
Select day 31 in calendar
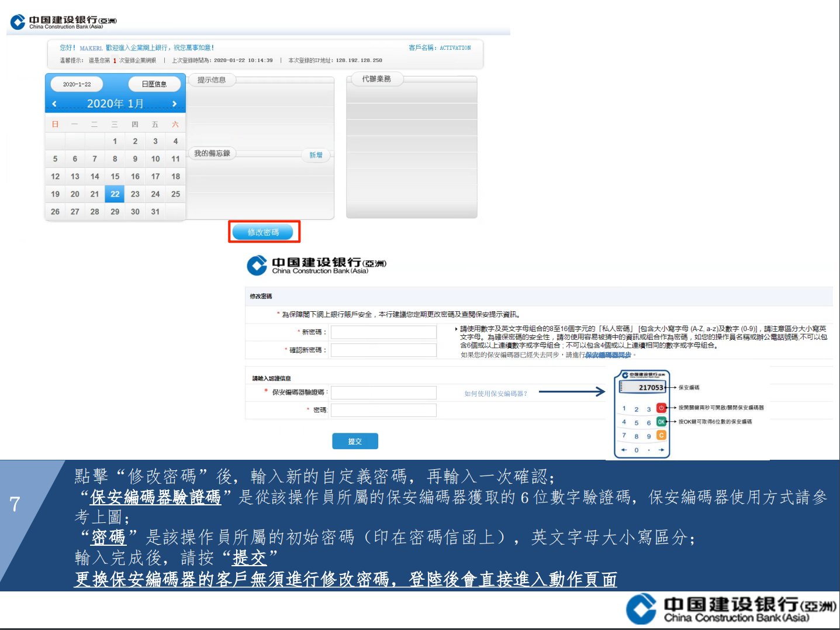[x=155, y=211]
